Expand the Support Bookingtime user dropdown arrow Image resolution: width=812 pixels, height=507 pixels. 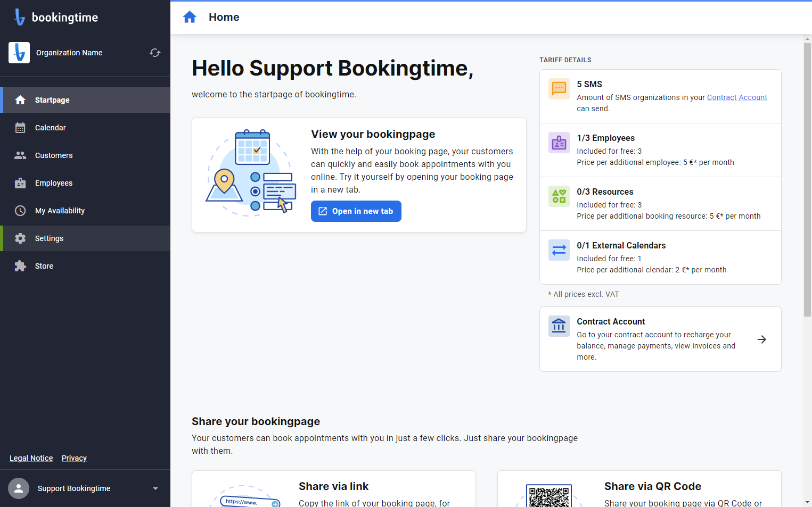[155, 488]
